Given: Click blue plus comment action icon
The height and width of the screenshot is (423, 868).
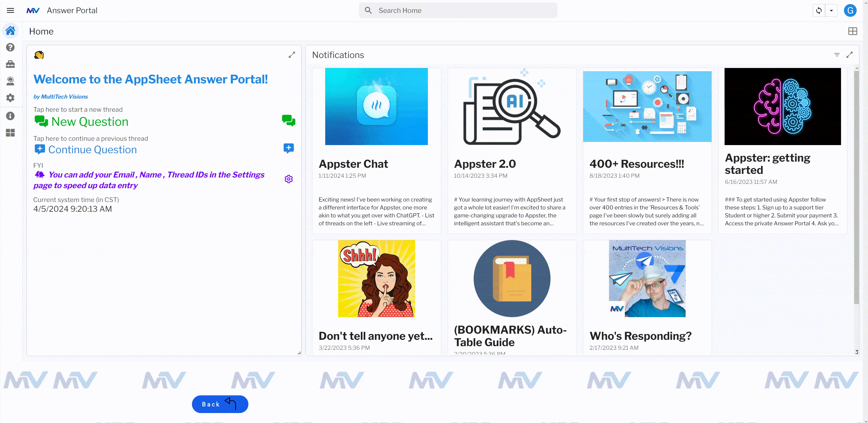Looking at the screenshot, I should (x=289, y=148).
